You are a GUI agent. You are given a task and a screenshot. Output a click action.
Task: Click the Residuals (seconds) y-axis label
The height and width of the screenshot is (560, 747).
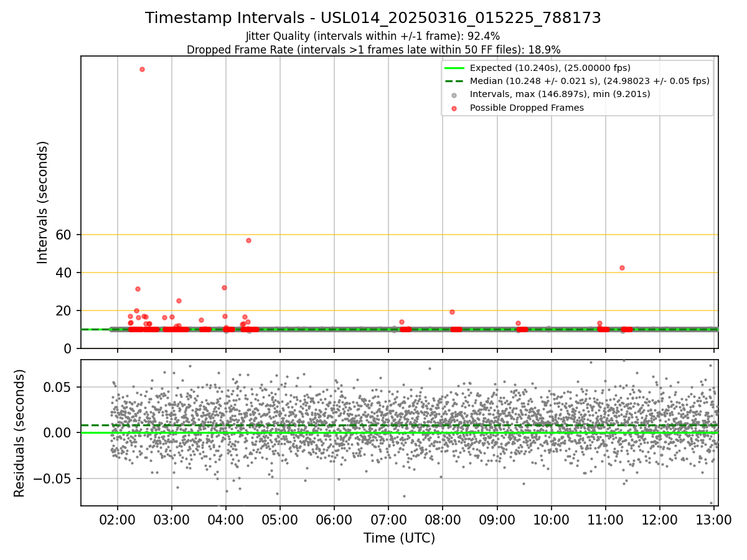tap(20, 433)
